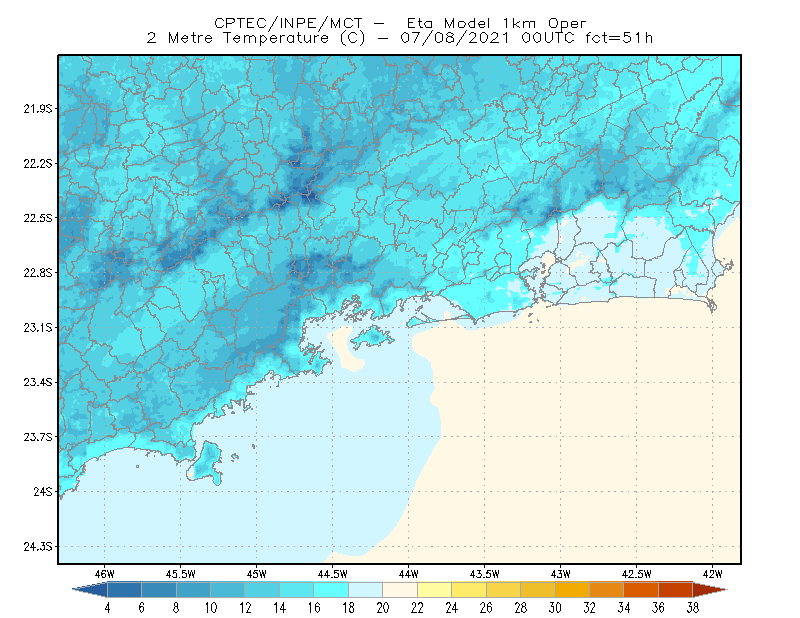Click the 28–30 °C legend color segment
The image size is (800, 618).
click(x=538, y=590)
